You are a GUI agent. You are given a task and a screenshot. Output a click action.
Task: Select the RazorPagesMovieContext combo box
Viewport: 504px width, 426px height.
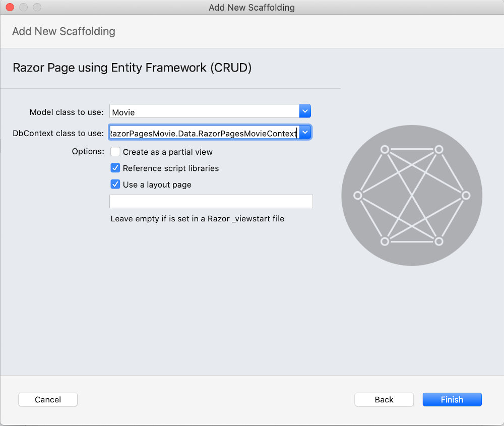pos(202,132)
